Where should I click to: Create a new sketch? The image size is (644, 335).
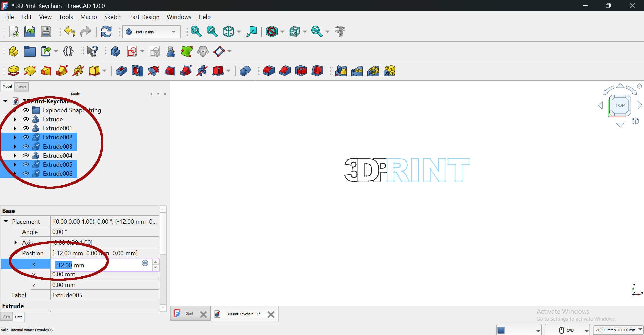pyautogui.click(x=132, y=51)
